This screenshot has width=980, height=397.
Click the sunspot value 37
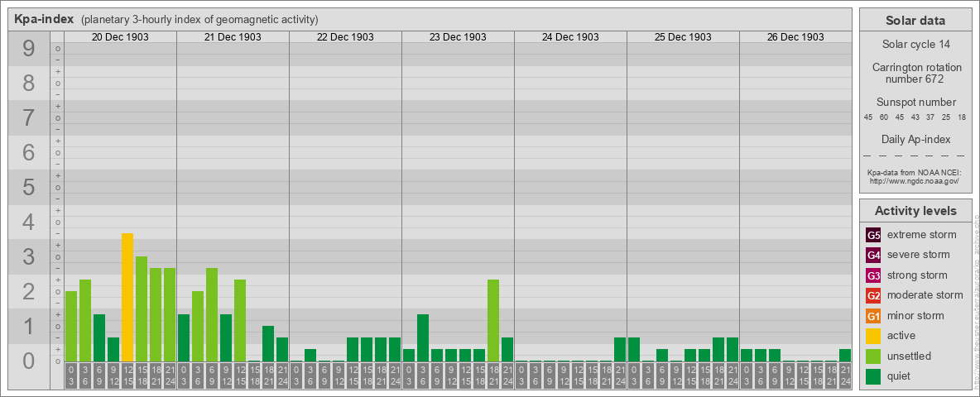930,117
